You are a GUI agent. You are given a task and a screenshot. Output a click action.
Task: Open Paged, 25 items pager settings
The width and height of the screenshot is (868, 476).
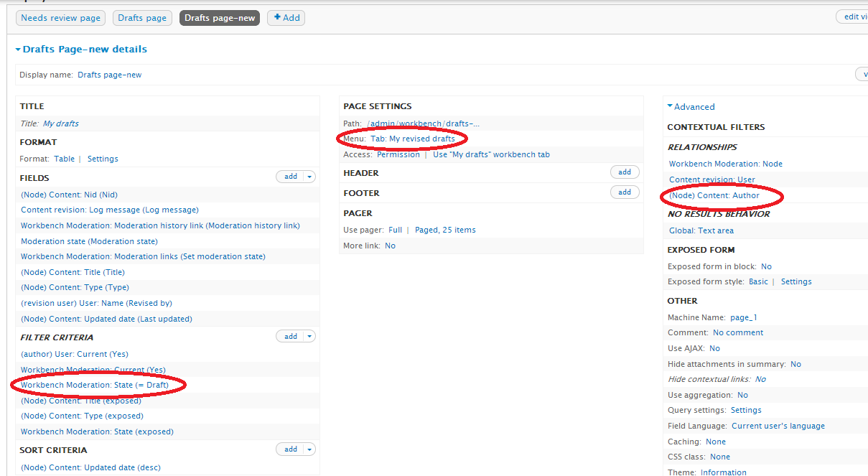(445, 230)
